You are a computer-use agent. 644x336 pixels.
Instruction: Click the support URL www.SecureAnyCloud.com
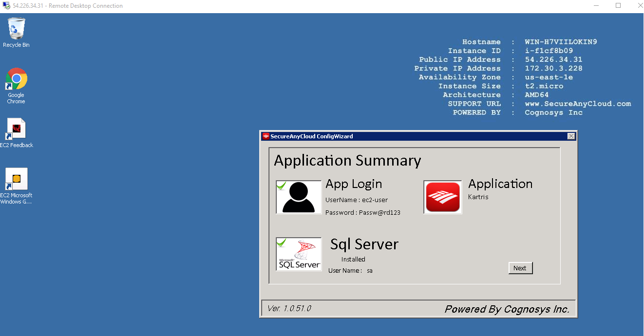[x=578, y=103]
